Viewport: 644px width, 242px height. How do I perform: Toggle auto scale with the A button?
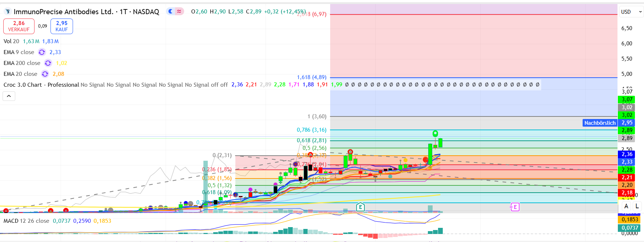click(x=626, y=206)
